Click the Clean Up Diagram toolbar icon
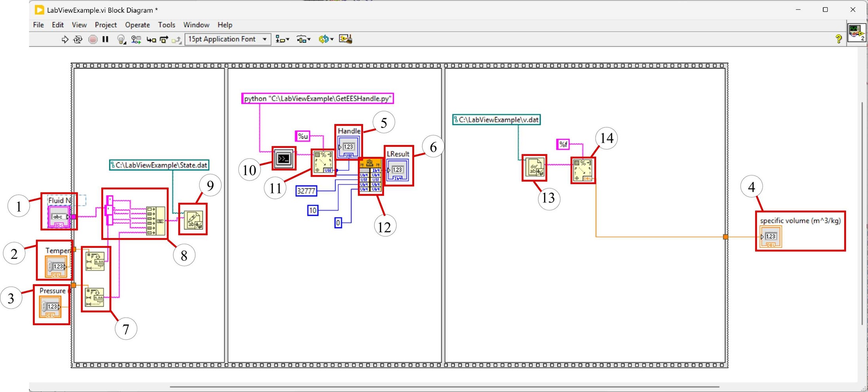 pos(345,39)
